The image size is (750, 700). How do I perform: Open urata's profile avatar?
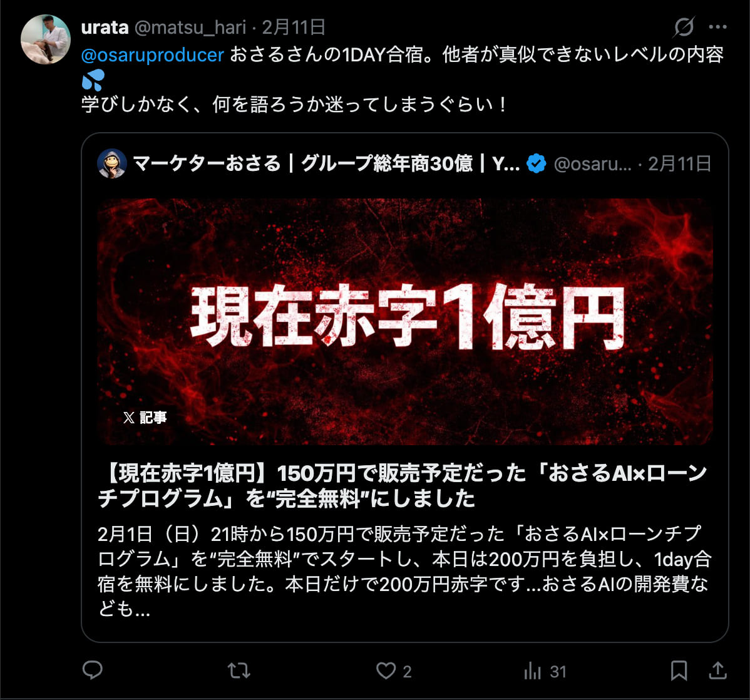46,39
